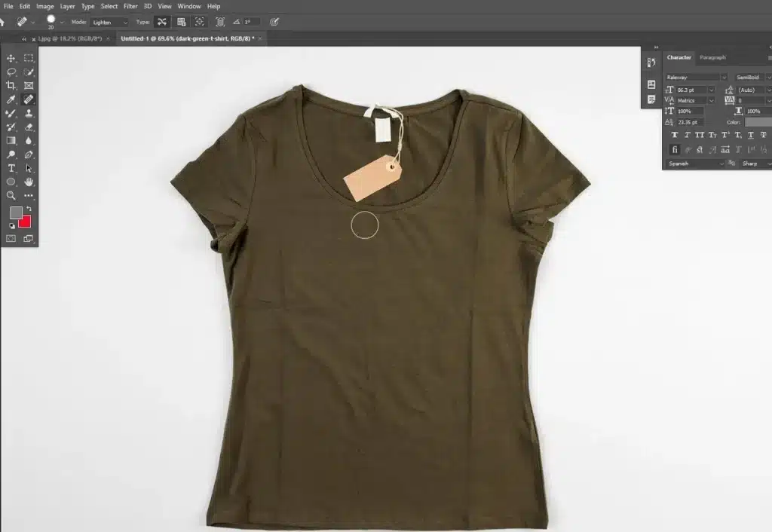
Task: Select the Zoom tool in toolbar
Action: 11,195
